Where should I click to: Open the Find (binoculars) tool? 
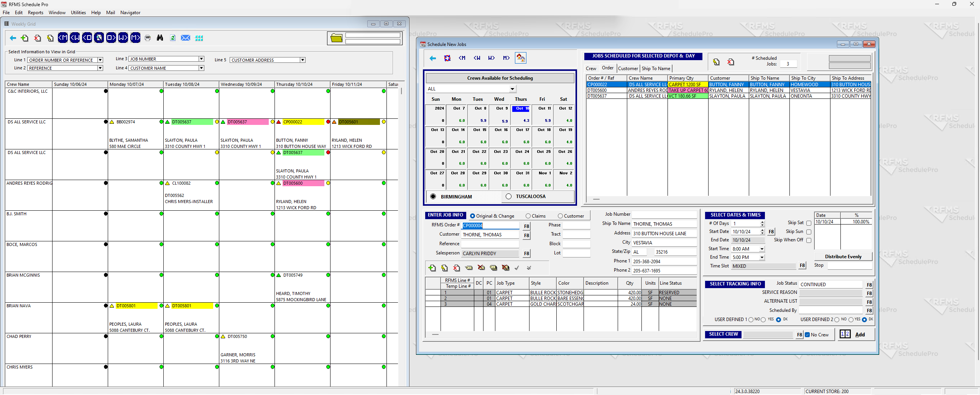tap(160, 38)
